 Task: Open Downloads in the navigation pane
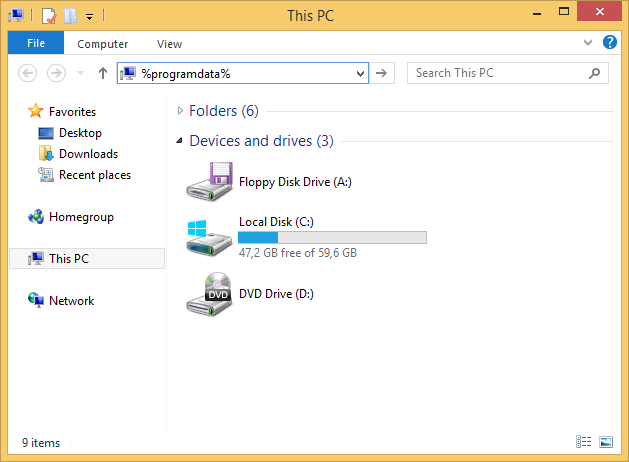tap(88, 154)
